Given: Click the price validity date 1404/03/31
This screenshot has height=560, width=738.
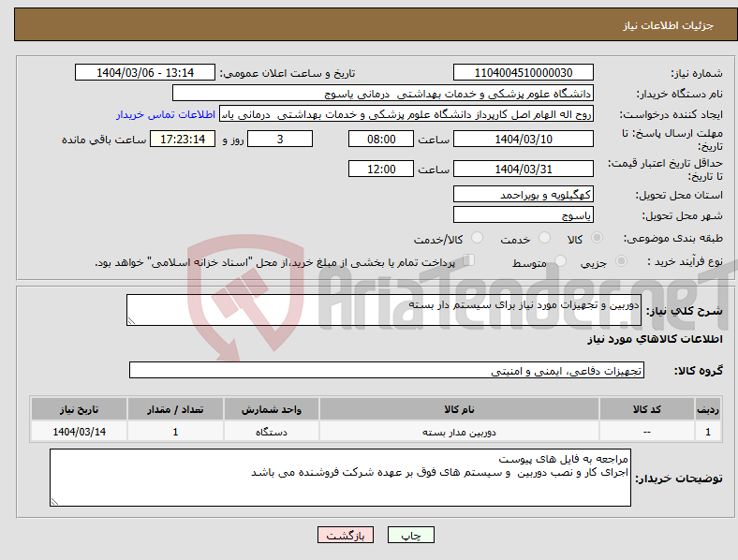Looking at the screenshot, I should (523, 169).
